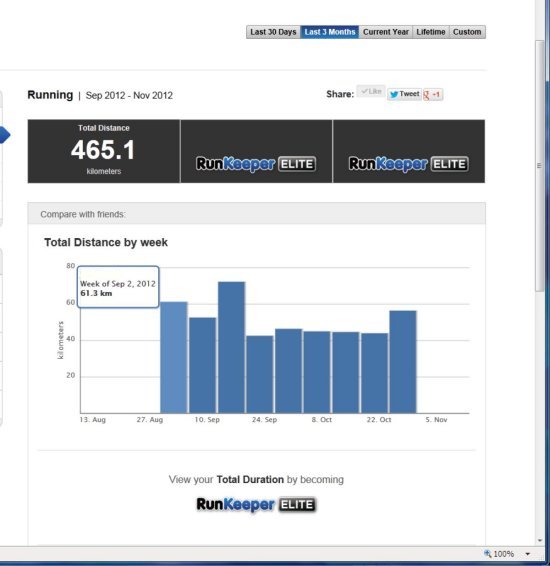The image size is (550, 566).
Task: Click the tallest bar near 10. Sep
Action: 231,347
